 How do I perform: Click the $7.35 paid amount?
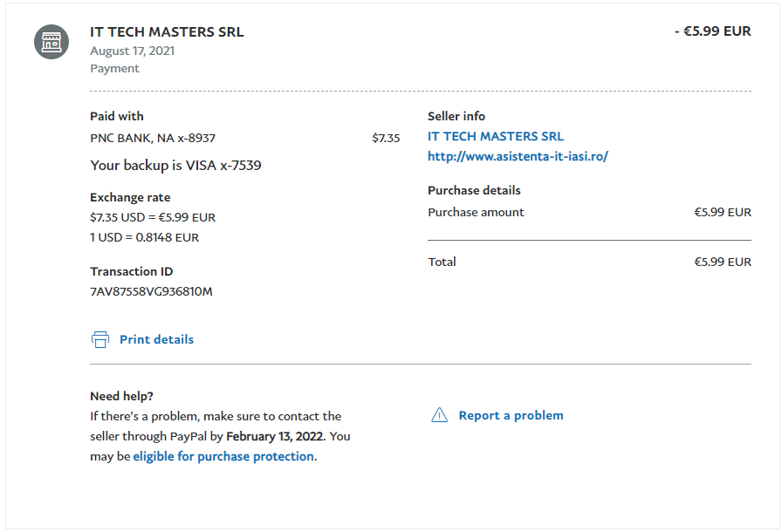point(386,138)
